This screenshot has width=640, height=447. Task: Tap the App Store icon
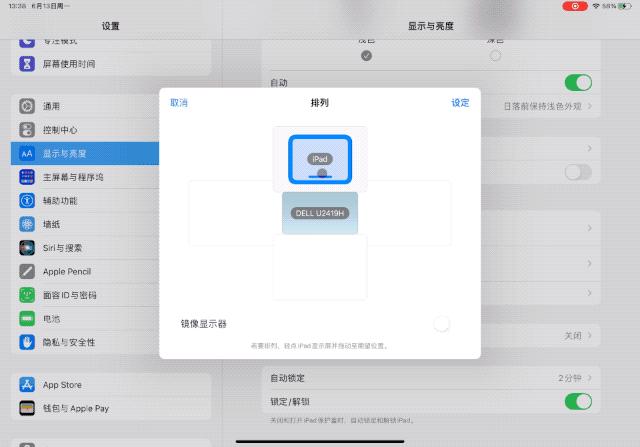click(x=27, y=385)
